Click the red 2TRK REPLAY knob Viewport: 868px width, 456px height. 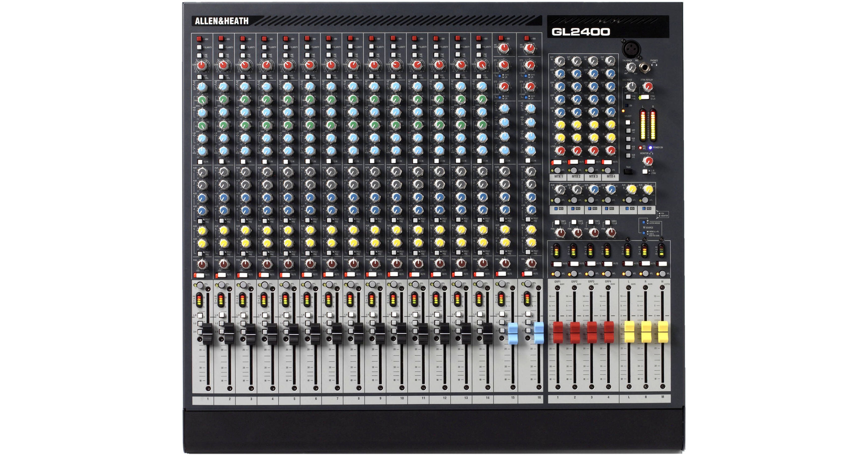(x=648, y=87)
